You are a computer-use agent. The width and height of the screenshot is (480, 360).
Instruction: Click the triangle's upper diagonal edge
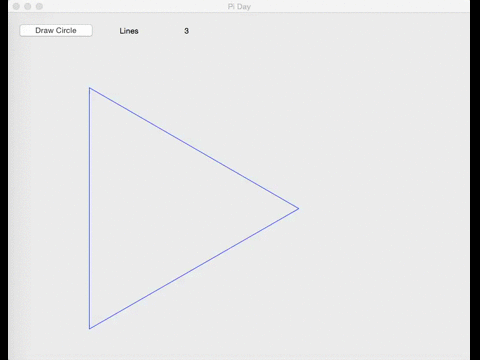point(194,148)
